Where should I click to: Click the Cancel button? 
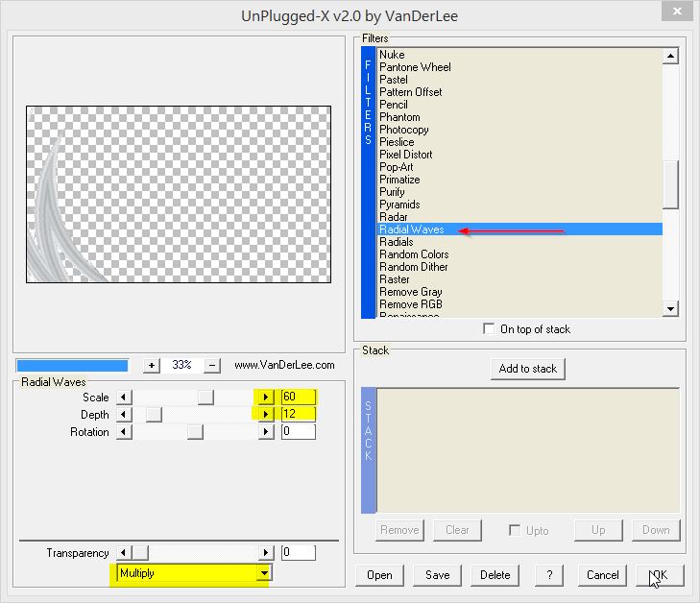602,575
